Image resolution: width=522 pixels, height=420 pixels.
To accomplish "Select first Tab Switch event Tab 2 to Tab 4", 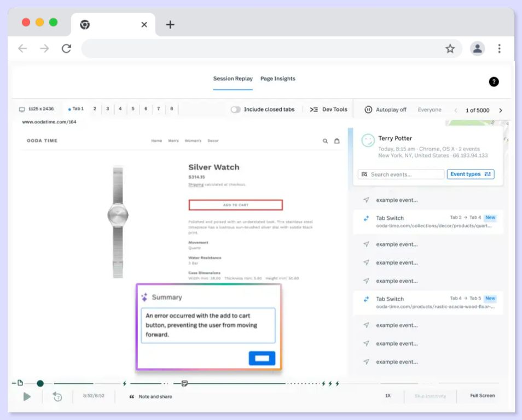I will [428, 221].
